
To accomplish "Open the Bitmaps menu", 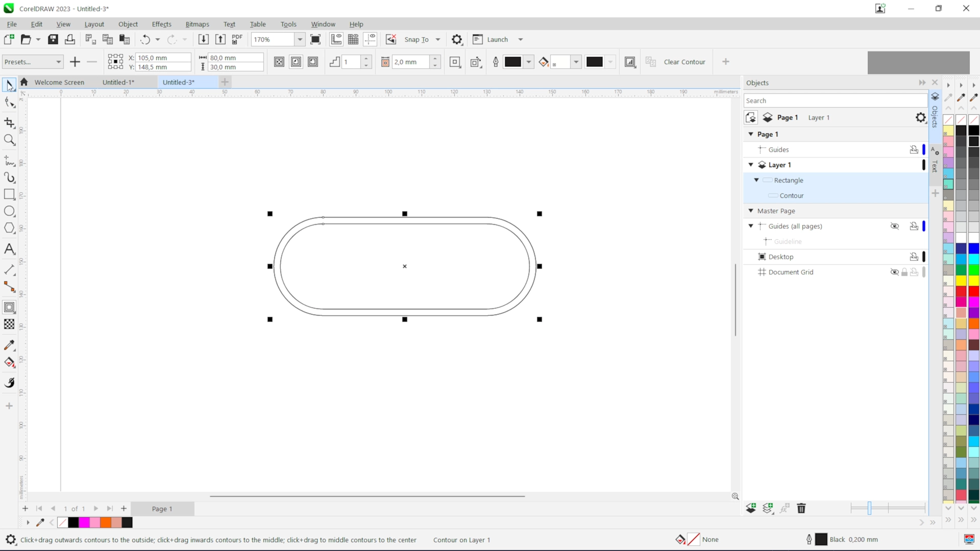I will click(197, 24).
